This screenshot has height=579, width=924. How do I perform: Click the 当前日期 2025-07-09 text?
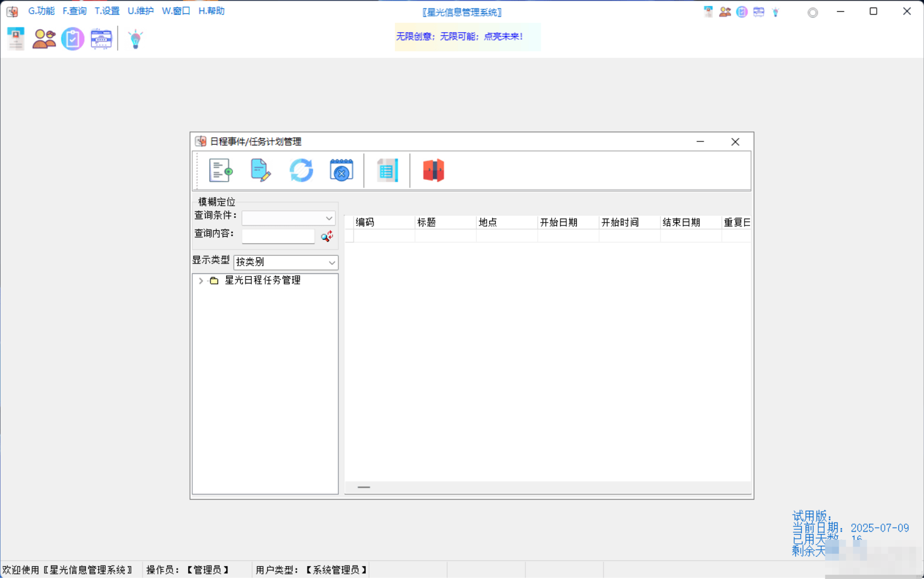pos(850,528)
